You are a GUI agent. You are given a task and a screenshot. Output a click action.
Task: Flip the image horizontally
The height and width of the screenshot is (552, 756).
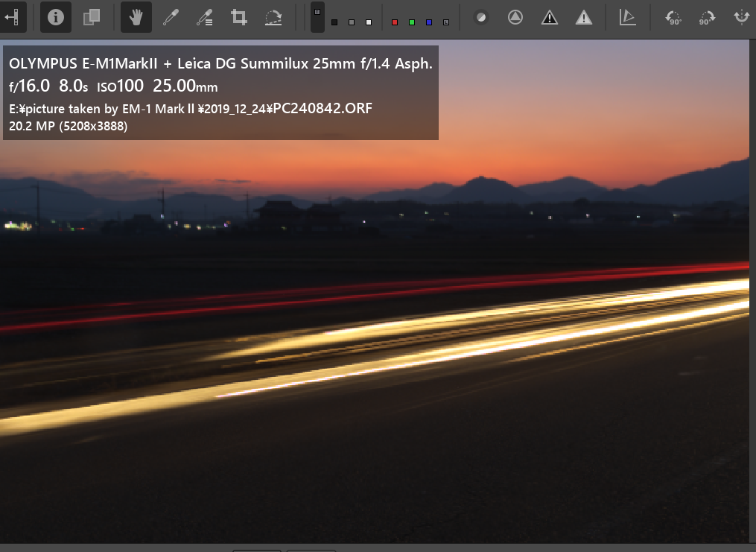[x=742, y=17]
